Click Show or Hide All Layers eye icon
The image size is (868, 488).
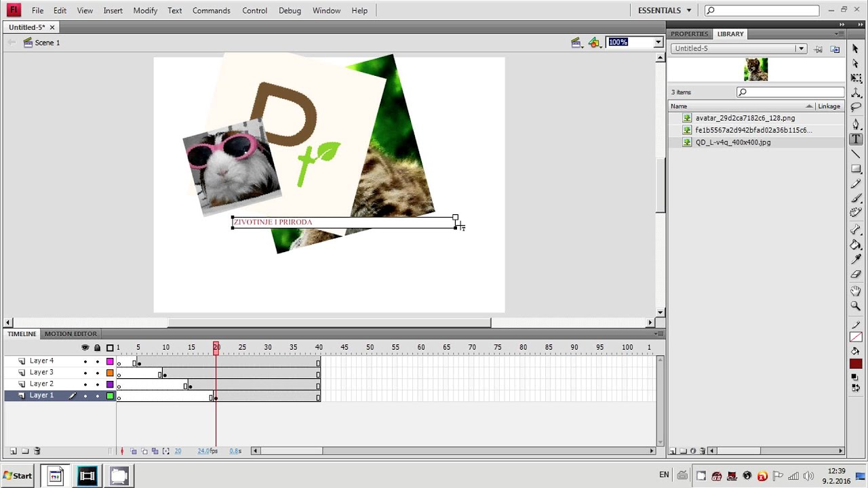click(85, 348)
